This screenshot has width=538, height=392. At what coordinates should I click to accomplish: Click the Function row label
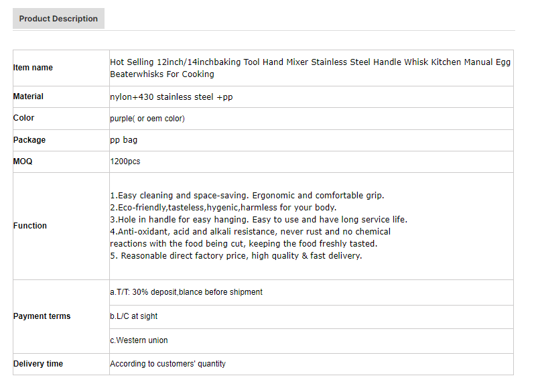click(30, 226)
